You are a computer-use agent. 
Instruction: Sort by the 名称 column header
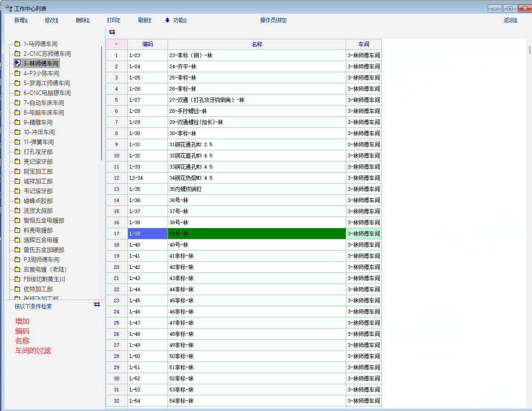pos(257,44)
